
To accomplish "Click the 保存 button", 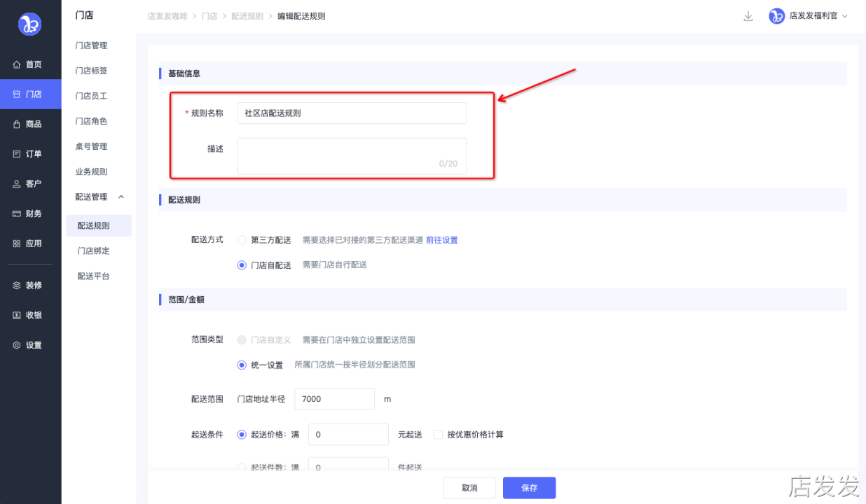I will pyautogui.click(x=529, y=488).
